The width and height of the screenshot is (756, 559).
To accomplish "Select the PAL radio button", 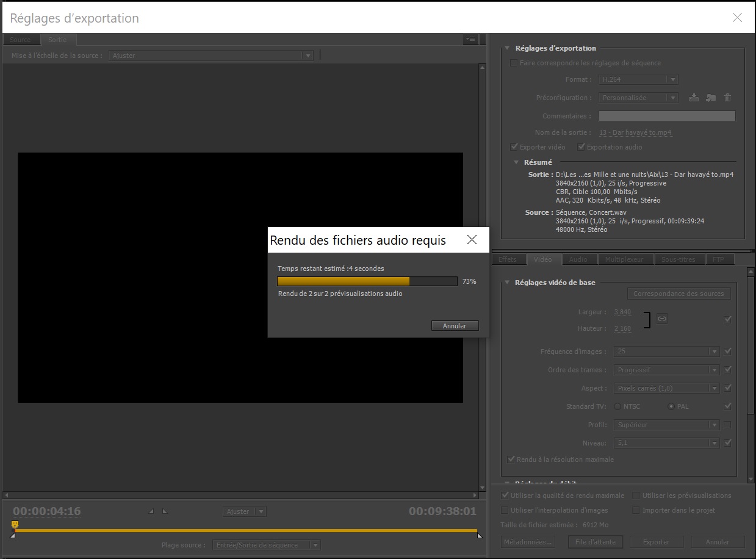I will 671,406.
